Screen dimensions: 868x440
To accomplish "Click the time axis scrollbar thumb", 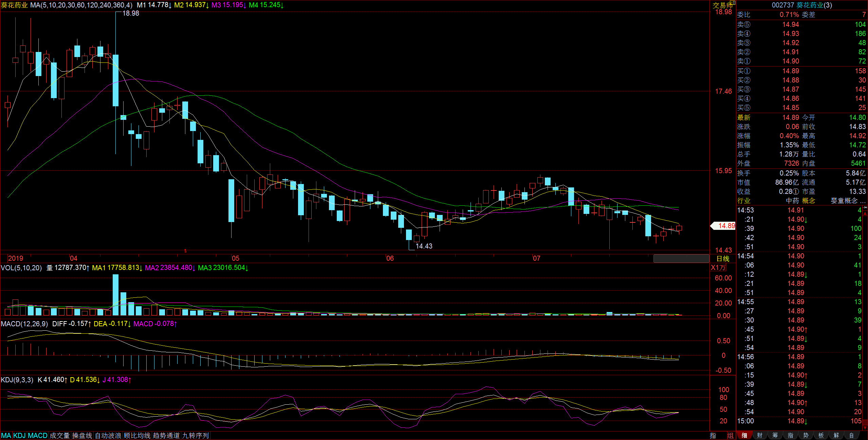I will click(681, 258).
